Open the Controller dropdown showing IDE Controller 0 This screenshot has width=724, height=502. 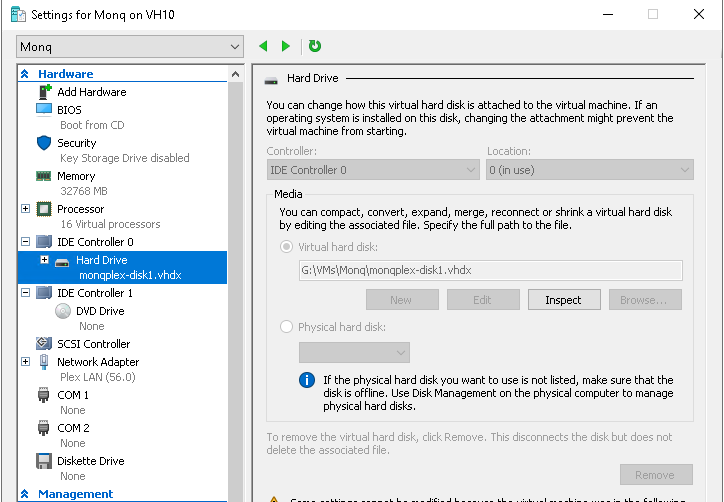coord(373,170)
